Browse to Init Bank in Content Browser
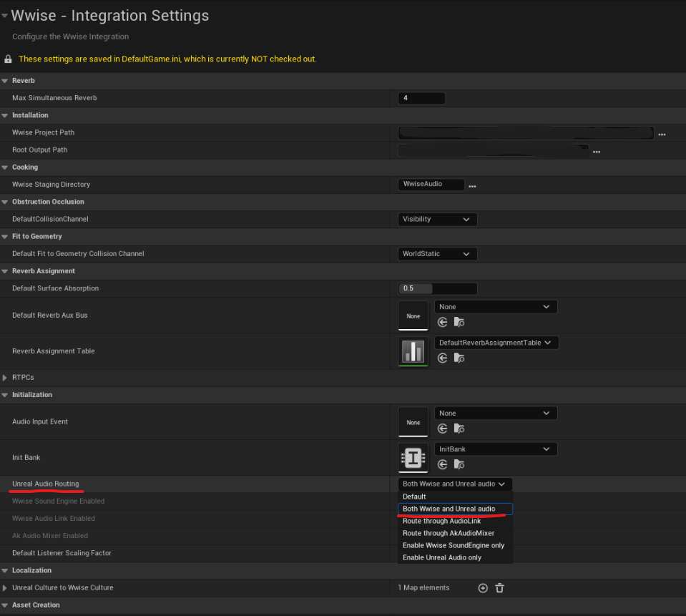Image resolution: width=686 pixels, height=616 pixels. (x=459, y=464)
